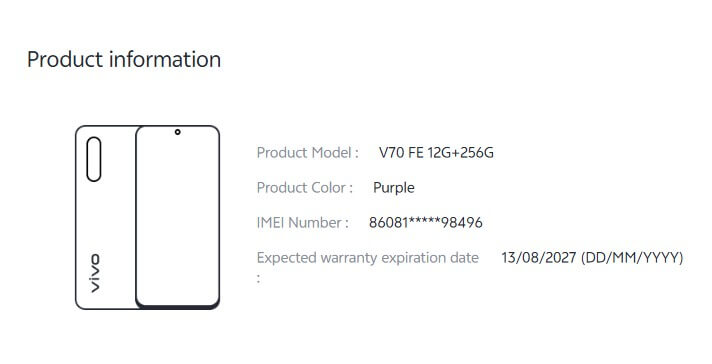Click the vivo phone outline illustration
Image resolution: width=712 pixels, height=364 pixels.
pyautogui.click(x=148, y=217)
